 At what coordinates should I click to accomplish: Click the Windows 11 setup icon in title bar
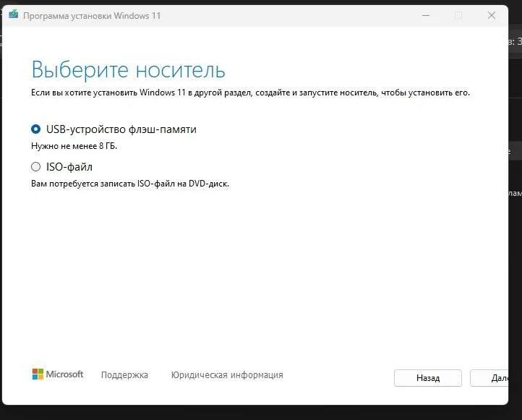13,14
